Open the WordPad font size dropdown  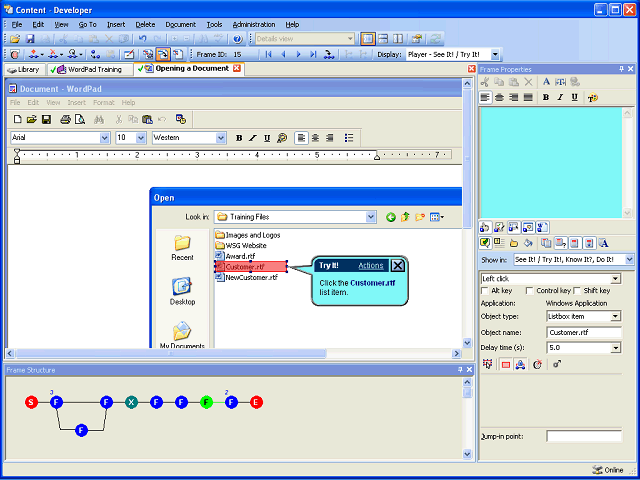[141, 138]
